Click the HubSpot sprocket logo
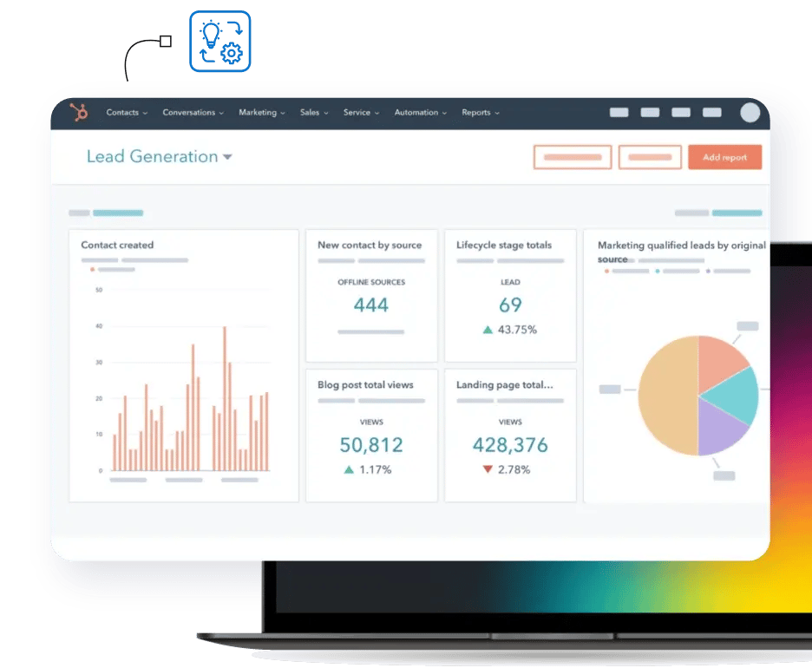Screen dimensions: 812x668 pyautogui.click(x=79, y=113)
